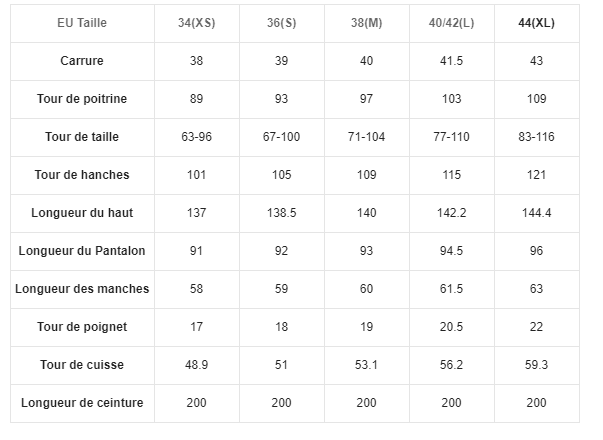This screenshot has width=603, height=440.
Task: Select the Carrure row label
Action: [82, 61]
